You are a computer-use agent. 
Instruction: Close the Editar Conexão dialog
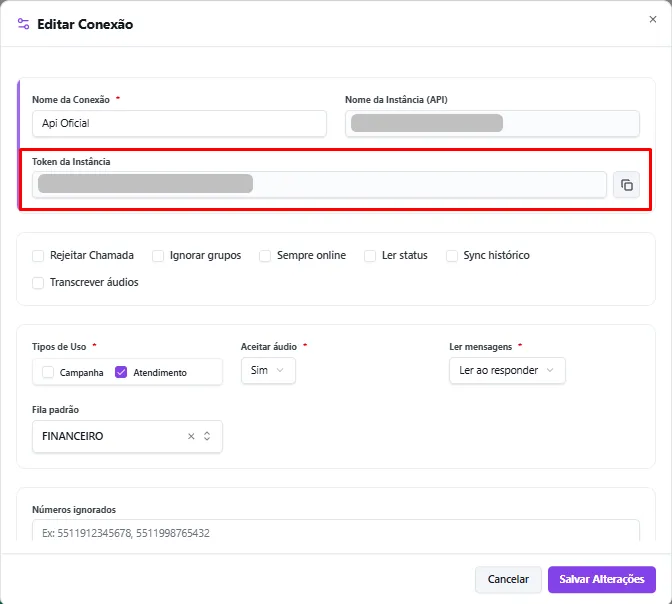click(x=653, y=19)
